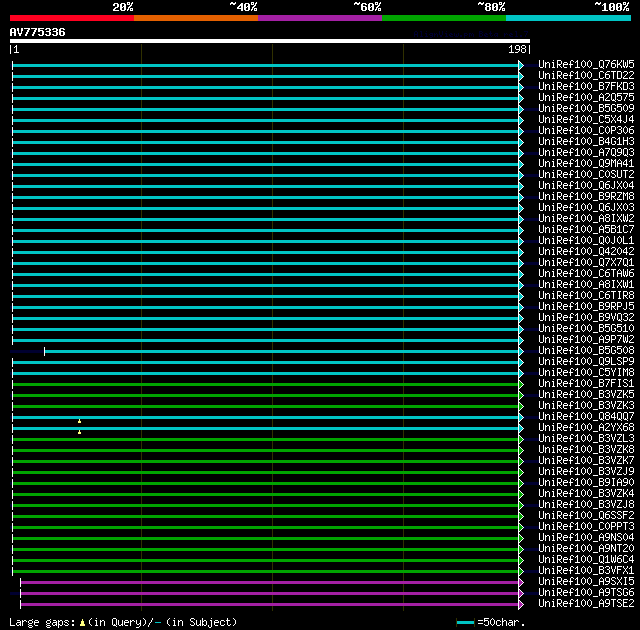
Task: Select the UniRef100_B3VZK7 label
Action: (586, 461)
